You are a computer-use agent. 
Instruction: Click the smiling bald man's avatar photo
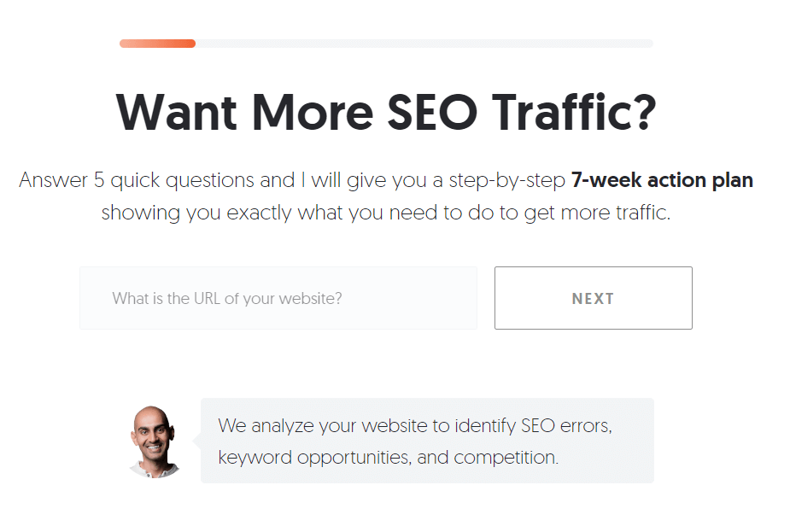click(x=155, y=441)
